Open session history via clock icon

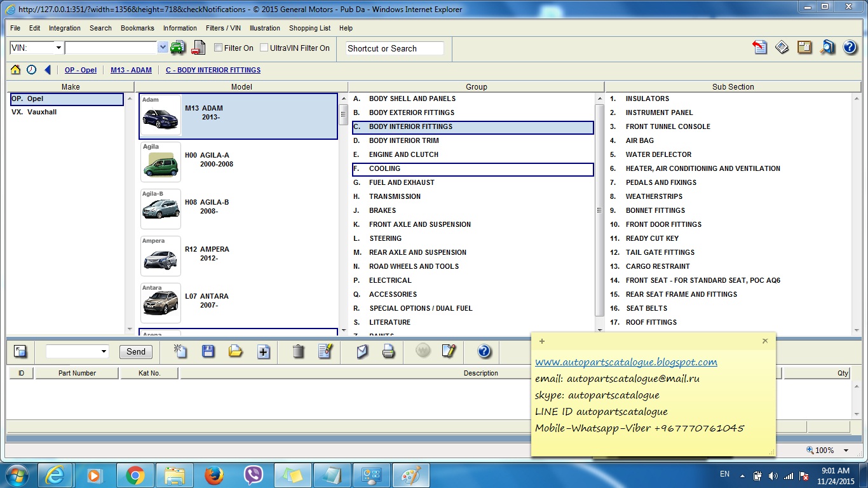31,70
